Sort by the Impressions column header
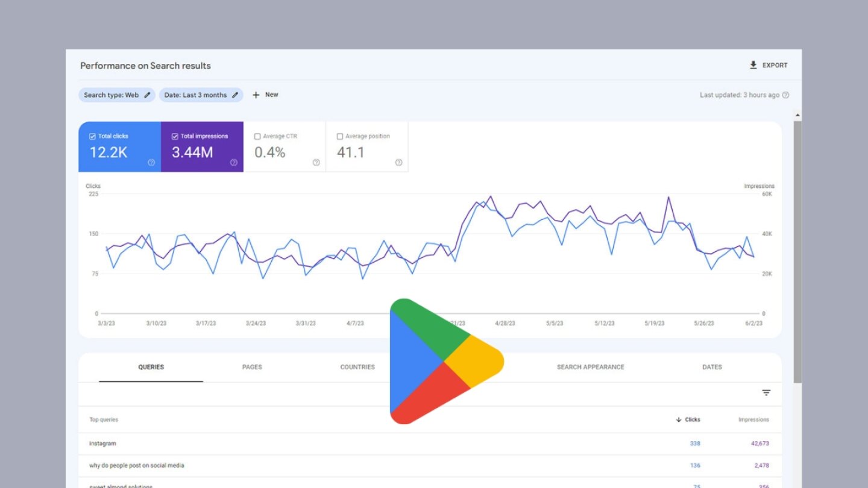868x488 pixels. tap(753, 419)
